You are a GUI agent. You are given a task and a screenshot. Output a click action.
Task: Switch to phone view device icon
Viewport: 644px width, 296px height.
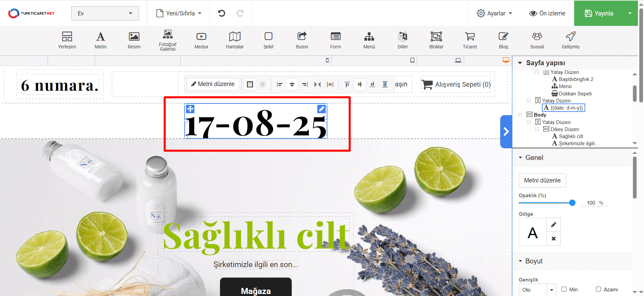point(327,60)
